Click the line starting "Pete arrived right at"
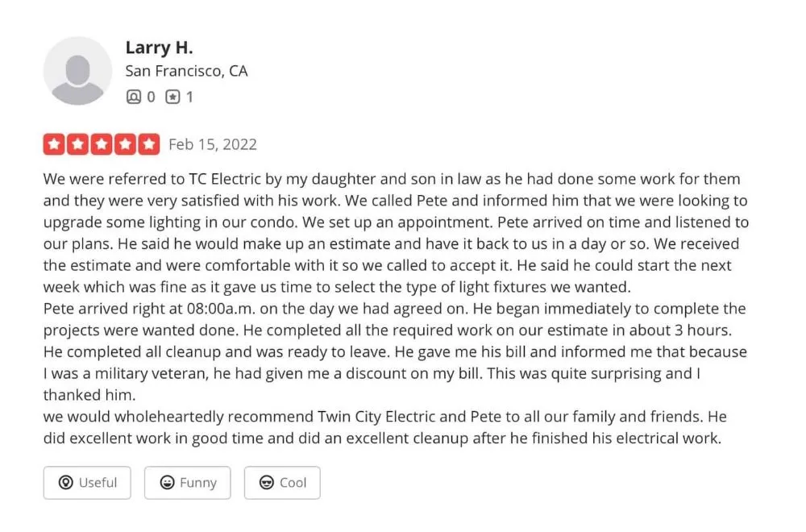Viewport: 806px width, 532px height. click(x=395, y=309)
